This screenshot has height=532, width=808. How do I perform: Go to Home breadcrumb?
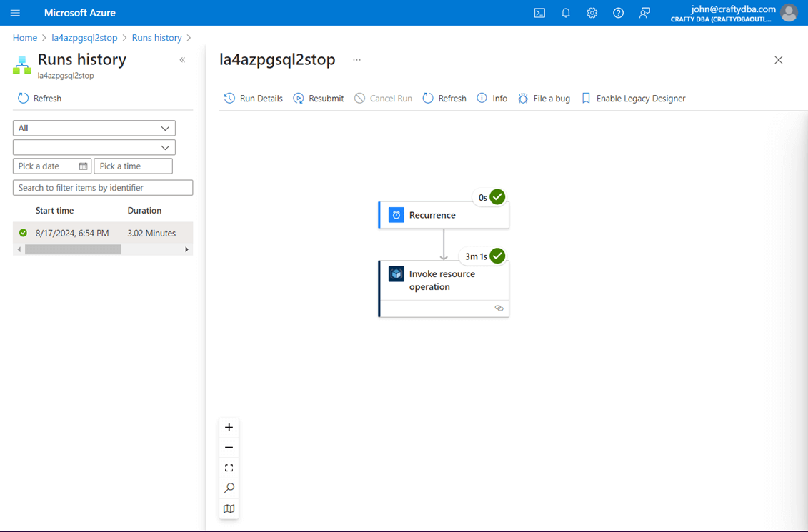(x=25, y=38)
